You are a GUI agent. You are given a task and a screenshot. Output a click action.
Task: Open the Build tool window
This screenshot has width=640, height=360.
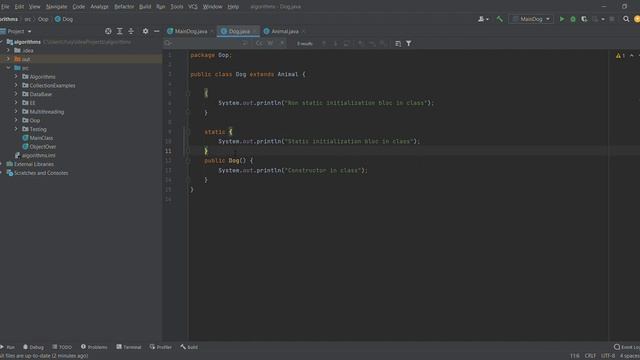click(x=189, y=347)
